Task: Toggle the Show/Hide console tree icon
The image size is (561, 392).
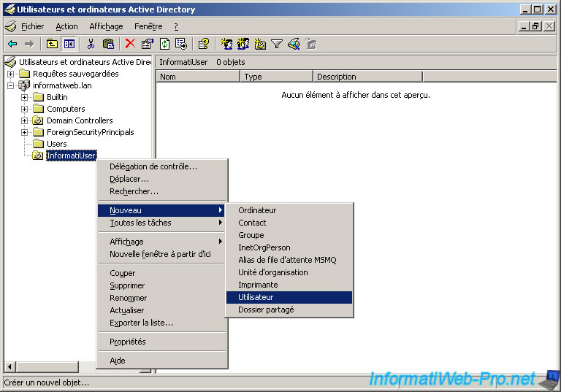Action: coord(69,44)
